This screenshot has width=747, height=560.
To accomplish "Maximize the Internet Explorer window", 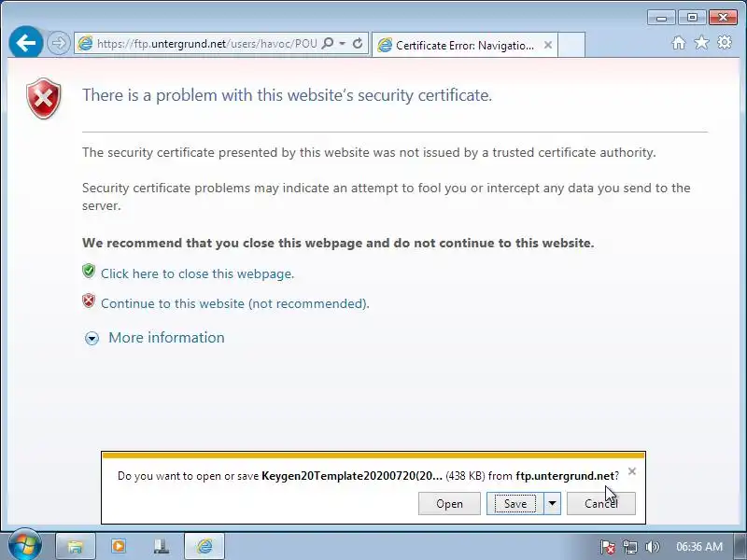I will pos(692,18).
